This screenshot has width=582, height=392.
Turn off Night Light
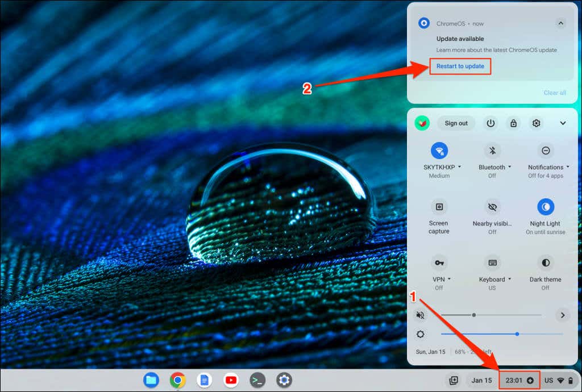click(x=545, y=207)
